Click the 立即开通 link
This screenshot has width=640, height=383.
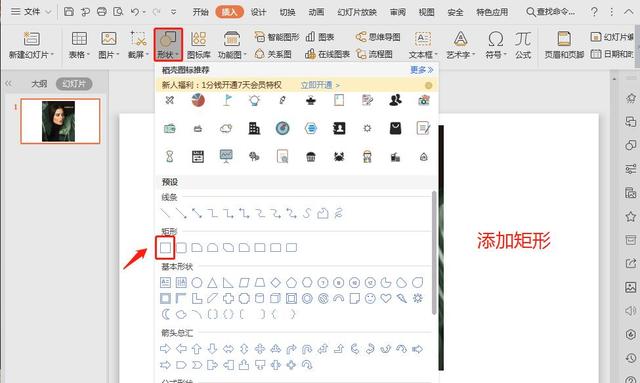tap(316, 85)
